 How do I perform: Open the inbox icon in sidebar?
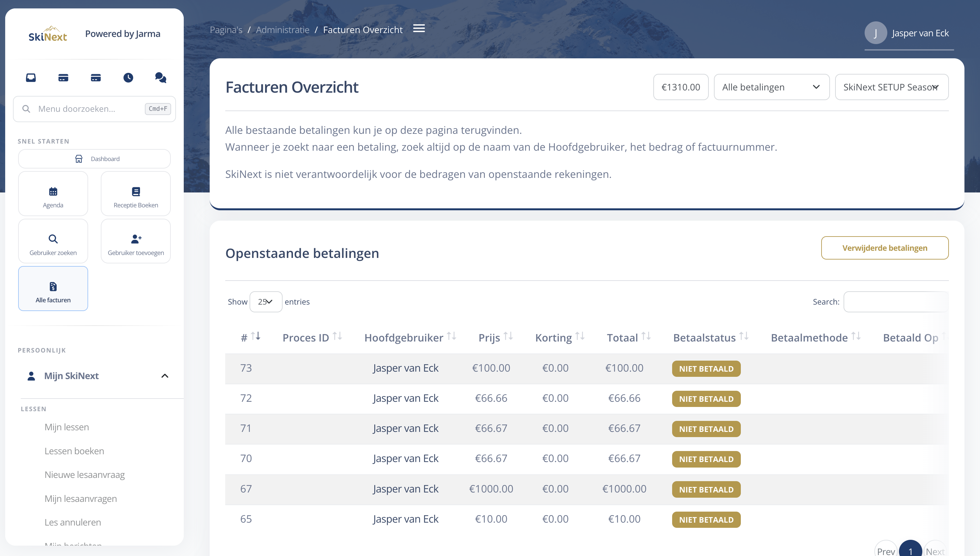pyautogui.click(x=31, y=77)
